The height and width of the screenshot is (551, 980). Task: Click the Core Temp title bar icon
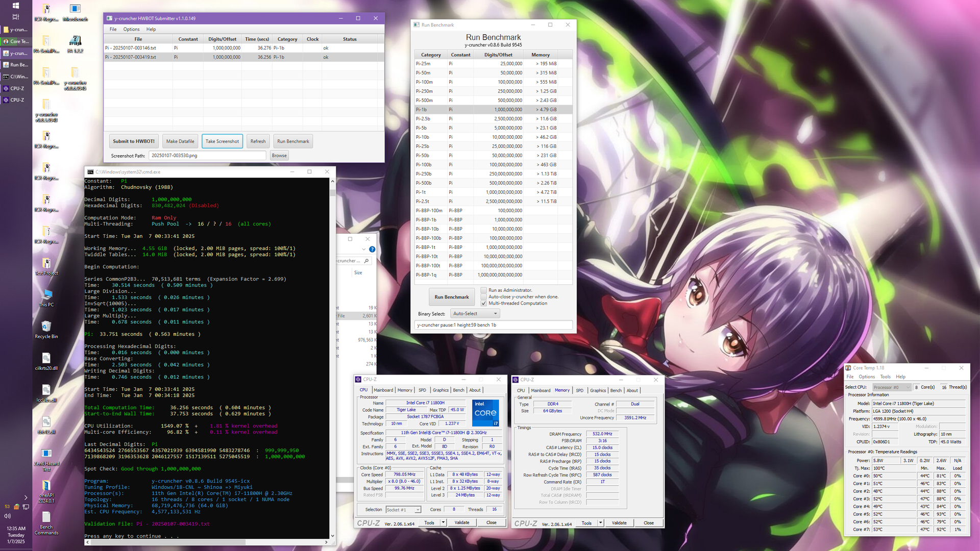[848, 368]
